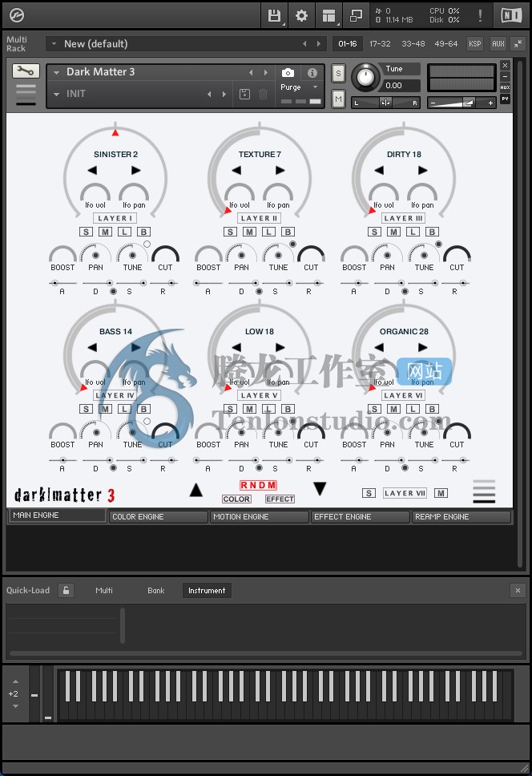The height and width of the screenshot is (776, 532).
Task: Open the hamburger menu near LAYER VII
Action: (x=484, y=491)
